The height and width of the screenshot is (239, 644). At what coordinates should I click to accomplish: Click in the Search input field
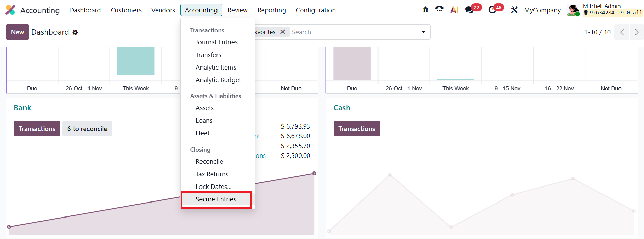click(x=352, y=32)
